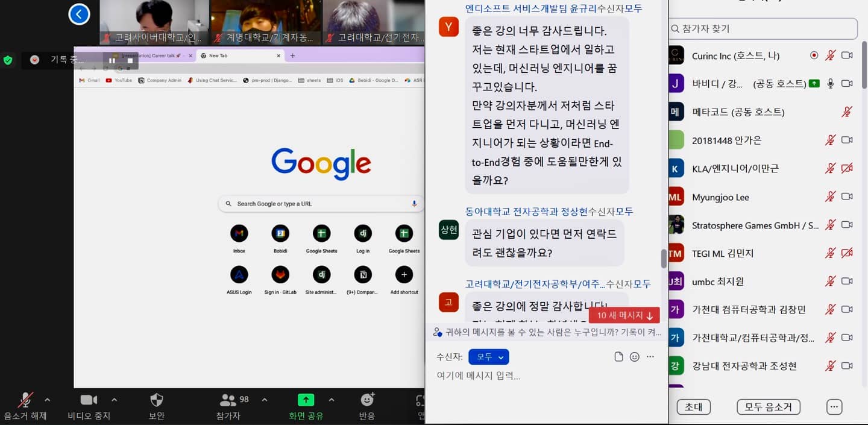The image size is (868, 425).
Task: Expand the chevron beside 화면 공유
Action: (x=331, y=400)
